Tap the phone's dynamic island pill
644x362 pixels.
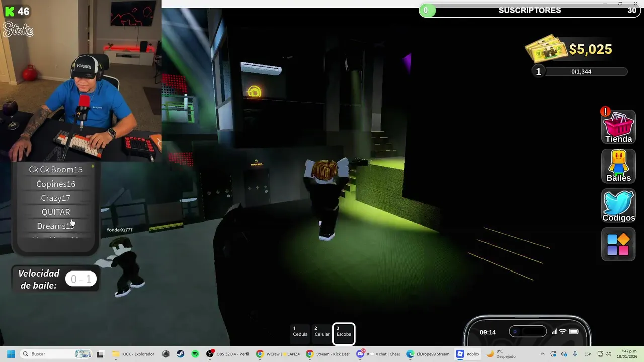[x=527, y=332]
